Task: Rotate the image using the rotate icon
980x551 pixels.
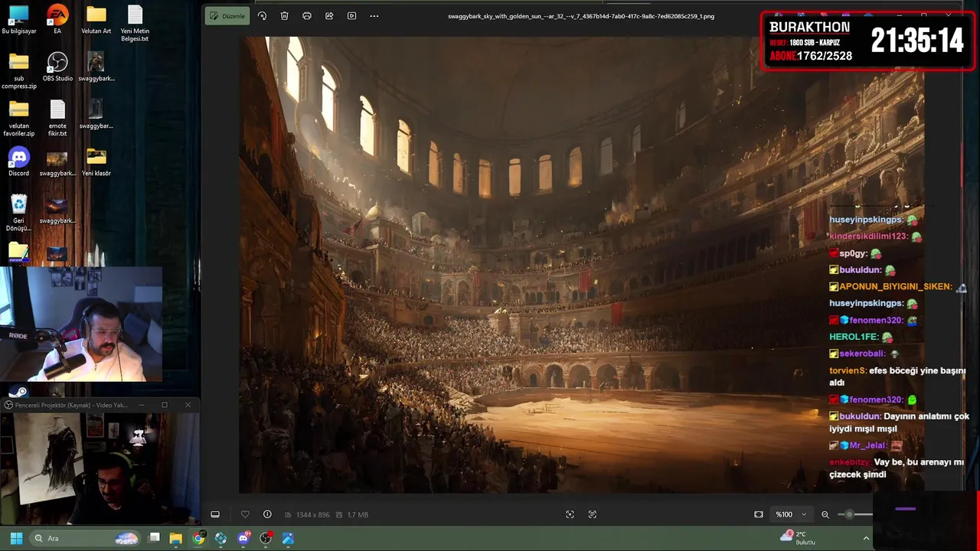Action: (262, 16)
